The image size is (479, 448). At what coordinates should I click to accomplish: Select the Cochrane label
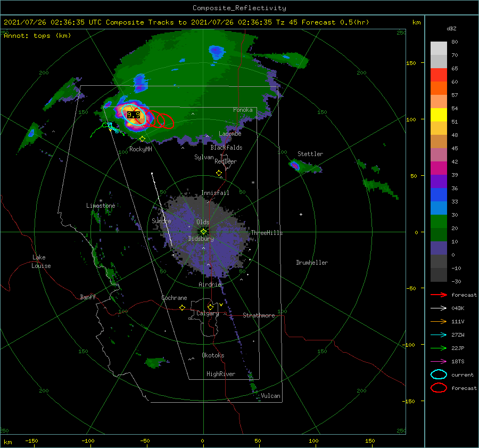pos(174,298)
